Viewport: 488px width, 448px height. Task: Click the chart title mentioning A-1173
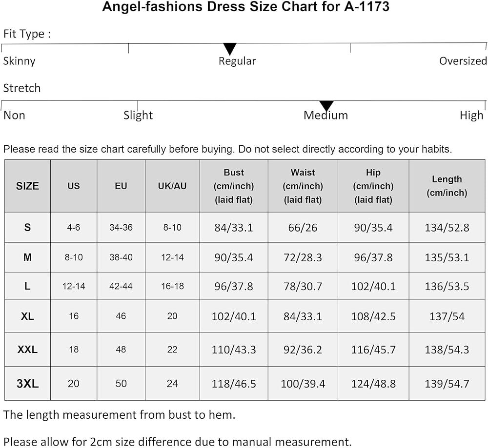[245, 7]
